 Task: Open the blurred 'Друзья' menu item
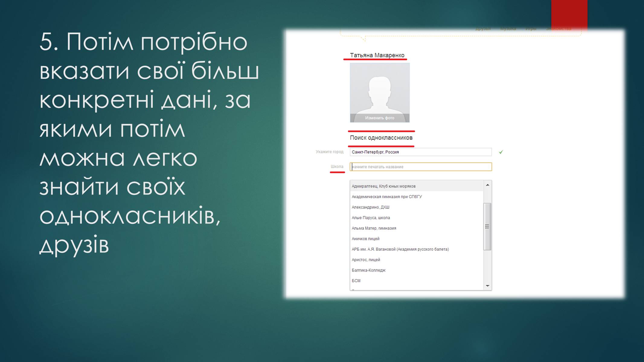[x=483, y=29]
